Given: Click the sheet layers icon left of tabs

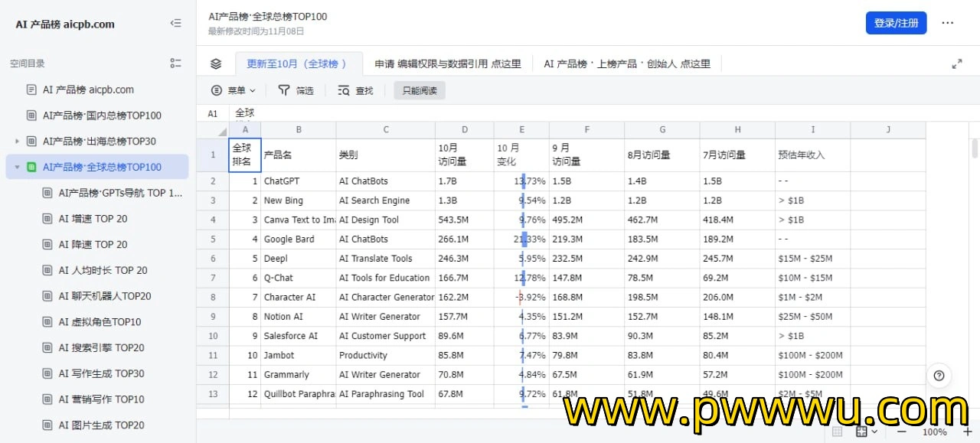Looking at the screenshot, I should click(216, 64).
